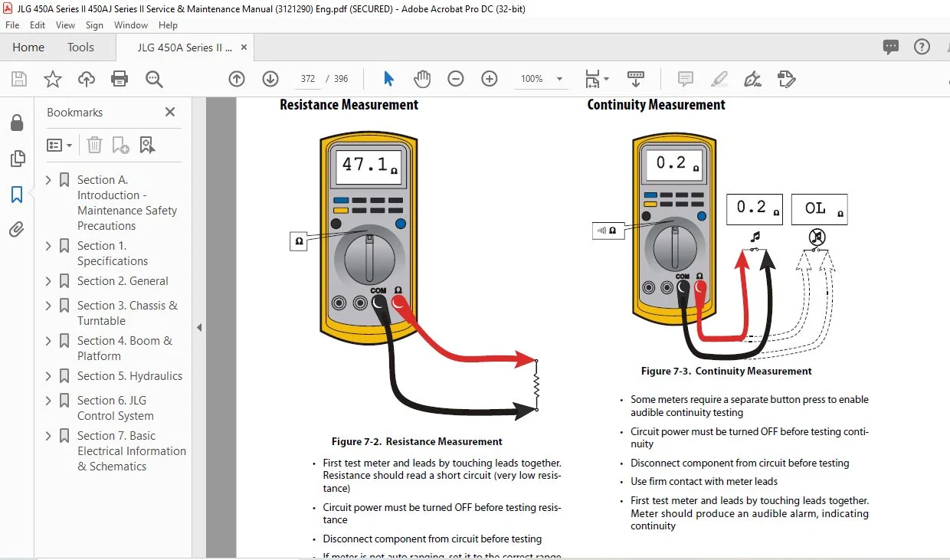Jump to Section 2. General bookmark

pyautogui.click(x=123, y=281)
